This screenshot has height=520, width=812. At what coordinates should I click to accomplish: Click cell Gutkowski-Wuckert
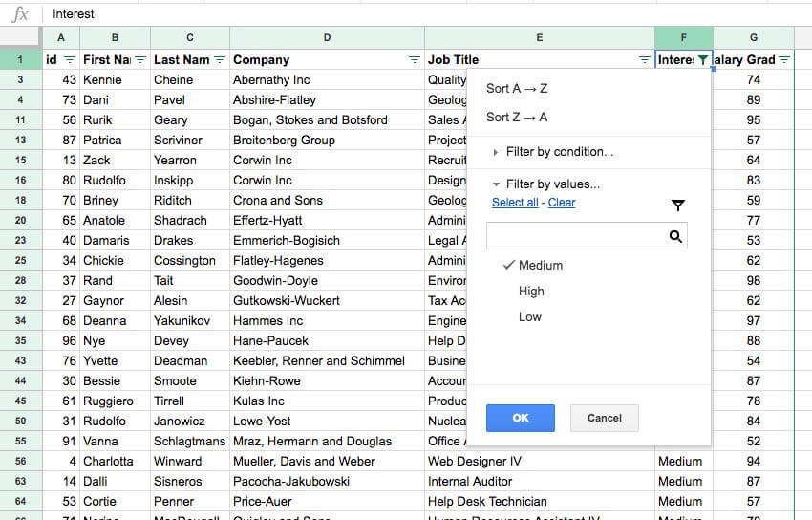pyautogui.click(x=327, y=300)
